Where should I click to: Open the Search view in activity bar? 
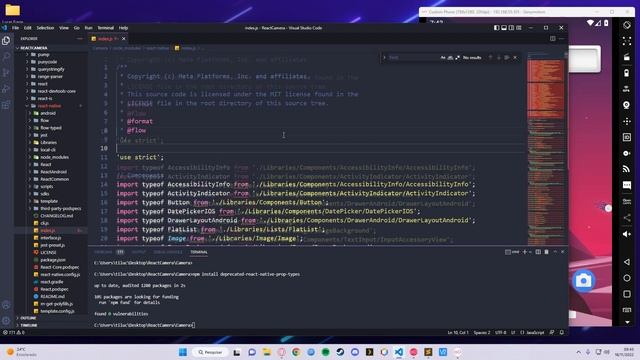pos(6,56)
